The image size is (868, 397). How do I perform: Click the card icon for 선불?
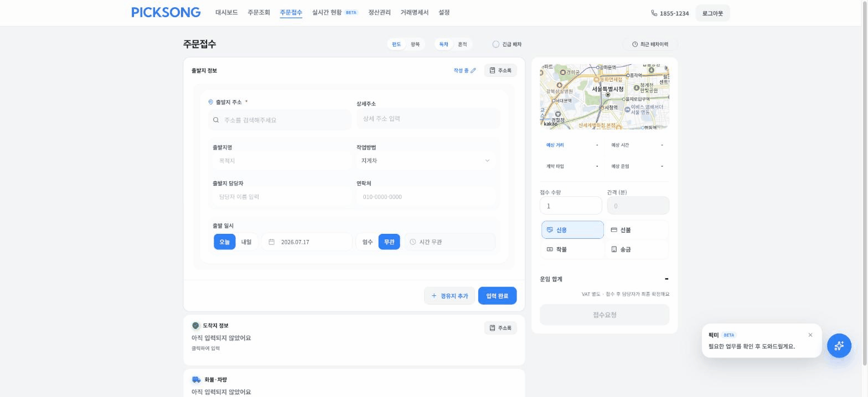point(614,229)
